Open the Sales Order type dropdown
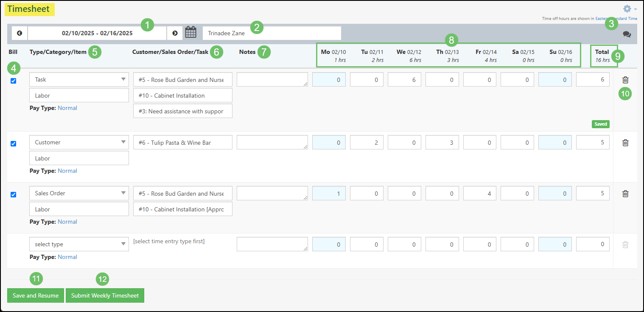The height and width of the screenshot is (312, 644). point(79,193)
